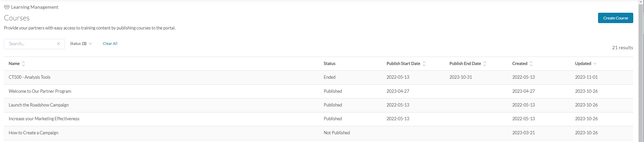Image resolution: width=644 pixels, height=142 pixels.
Task: Click the vertical page scrollbar
Action: click(641, 67)
